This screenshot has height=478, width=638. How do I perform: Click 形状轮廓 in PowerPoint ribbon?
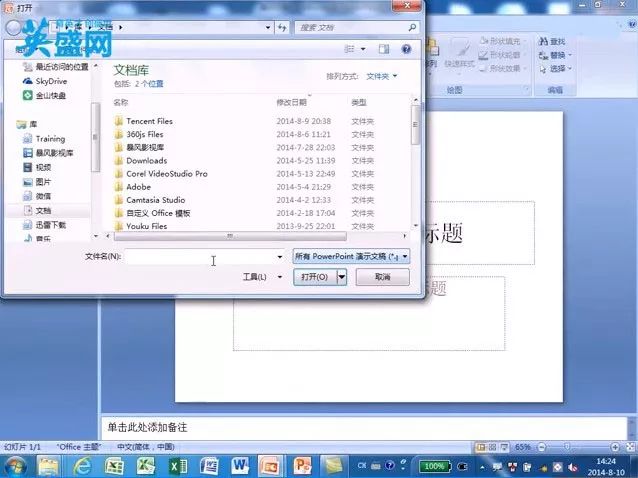tap(501, 55)
